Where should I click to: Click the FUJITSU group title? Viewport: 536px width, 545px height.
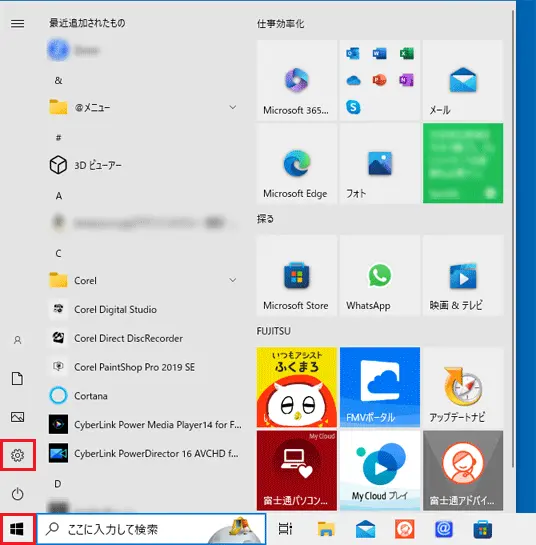pyautogui.click(x=274, y=331)
